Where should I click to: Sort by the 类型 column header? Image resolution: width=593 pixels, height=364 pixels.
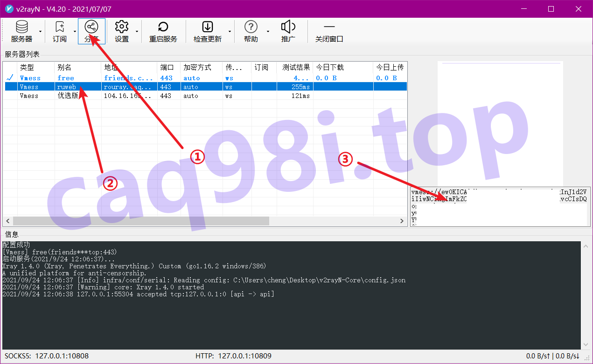[36, 67]
